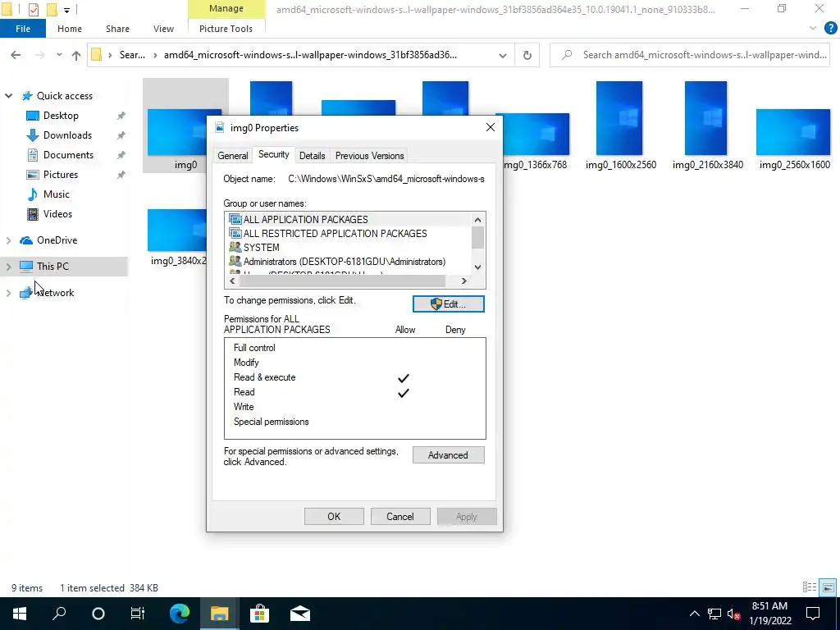Click the group list scroll left arrow
This screenshot has height=630, width=840.
pos(232,281)
